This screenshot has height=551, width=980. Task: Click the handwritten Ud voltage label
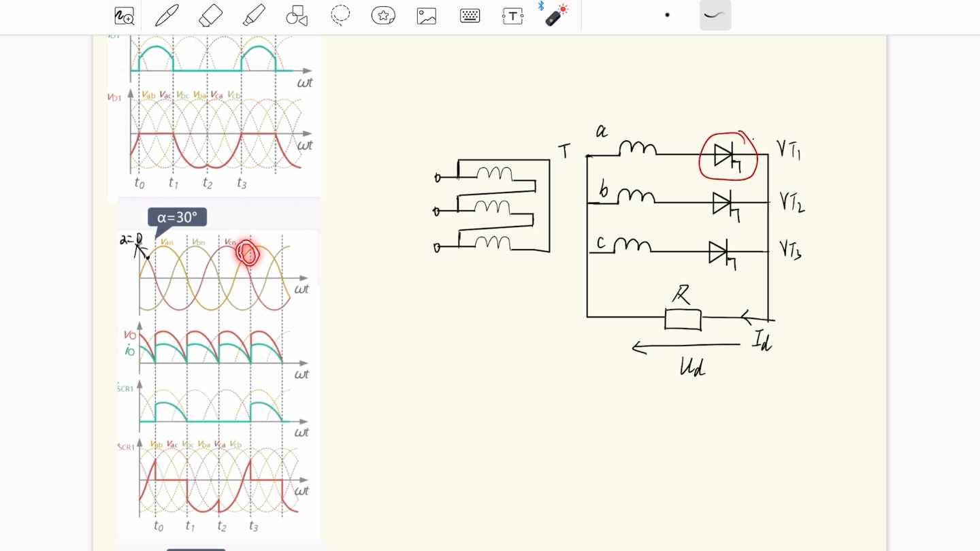[693, 367]
